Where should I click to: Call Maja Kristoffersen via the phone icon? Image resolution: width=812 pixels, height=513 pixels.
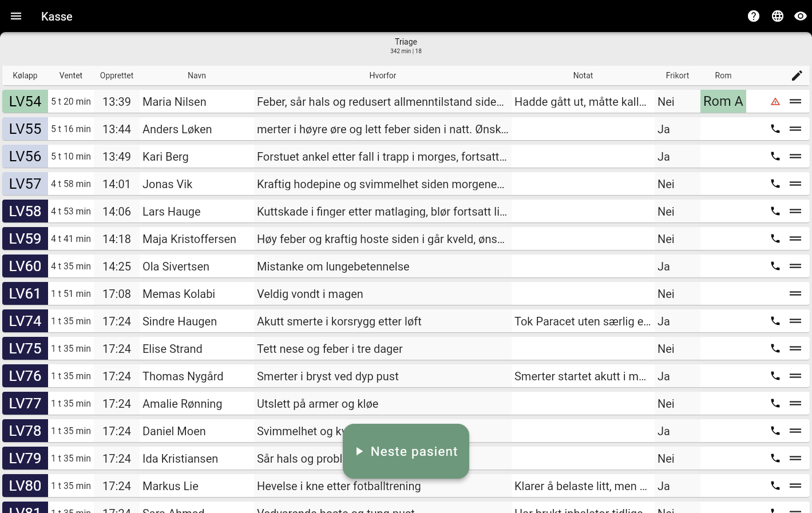point(775,238)
